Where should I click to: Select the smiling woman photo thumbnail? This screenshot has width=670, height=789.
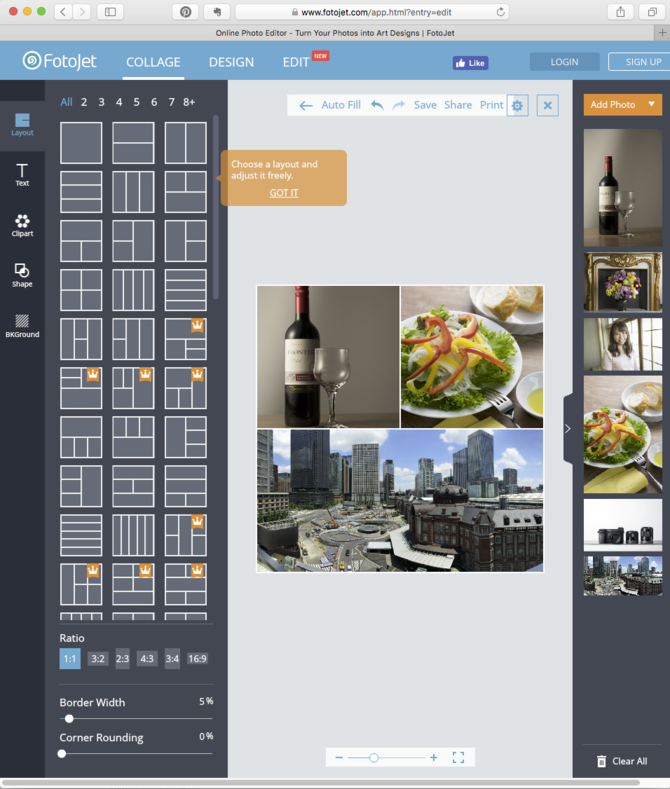pos(623,344)
